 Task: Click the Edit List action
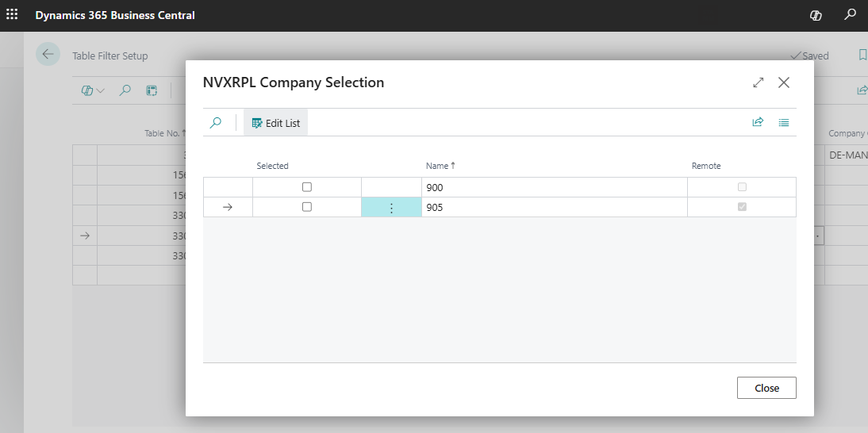pos(275,123)
